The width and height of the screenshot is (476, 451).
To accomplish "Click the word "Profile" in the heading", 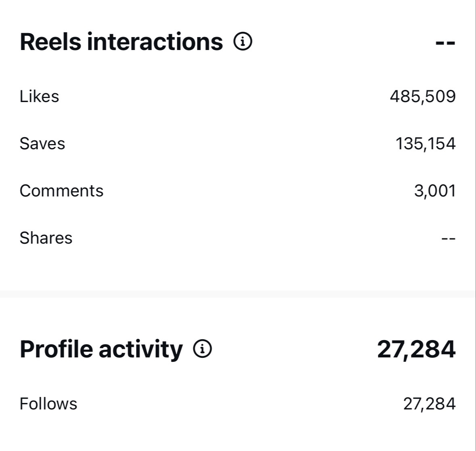I will (x=57, y=349).
